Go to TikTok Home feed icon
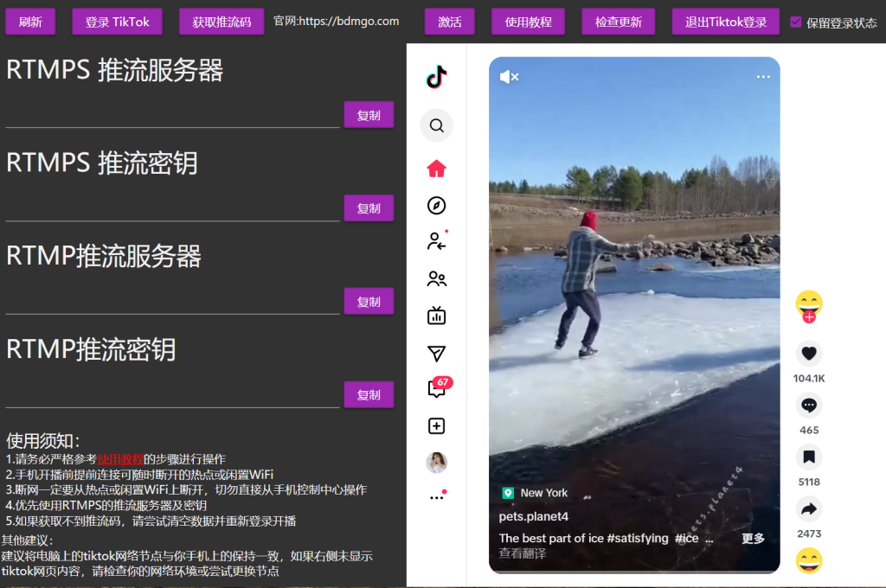Screen dimensions: 886x588 click(x=436, y=169)
